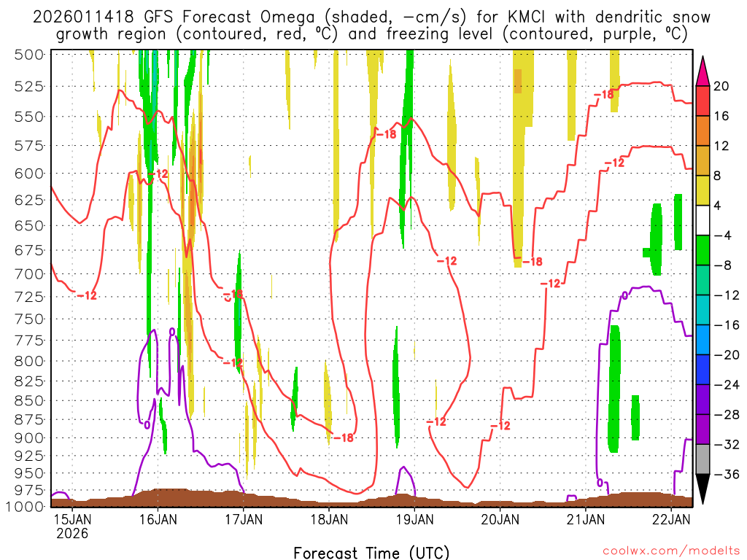Select the 925 pressure axis label
This screenshot has width=747, height=560.
[29, 456]
